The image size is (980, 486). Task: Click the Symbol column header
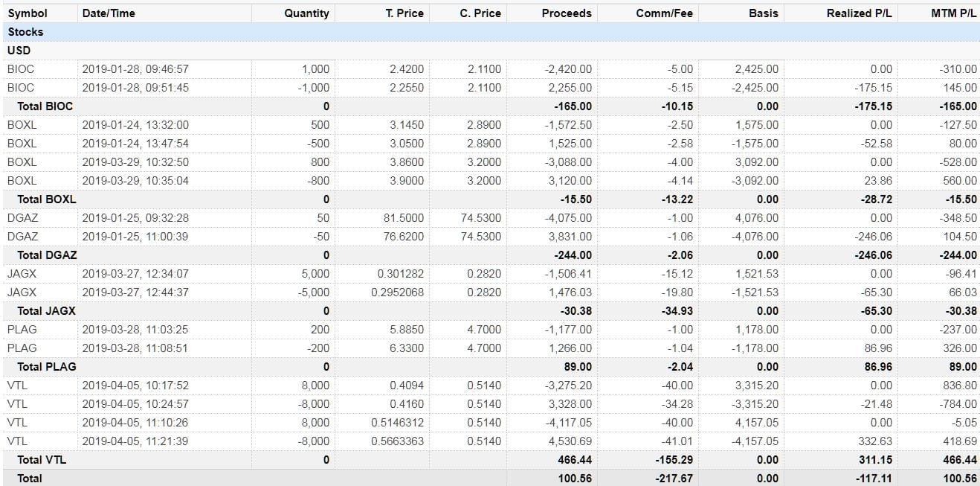click(28, 13)
